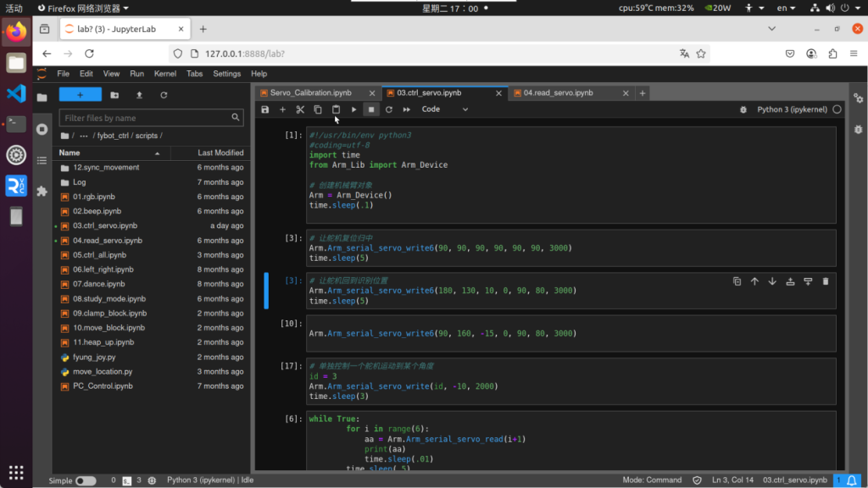Expand the collapsed breadcrumb ellipsis
Screen dimensions: 868x488
tap(84, 136)
